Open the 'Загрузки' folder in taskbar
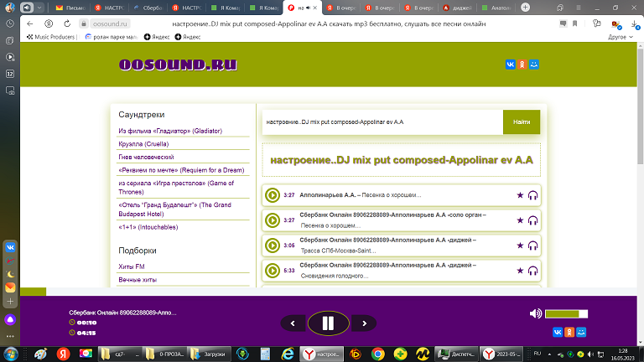Viewport: 644px width, 362px height. point(209,354)
